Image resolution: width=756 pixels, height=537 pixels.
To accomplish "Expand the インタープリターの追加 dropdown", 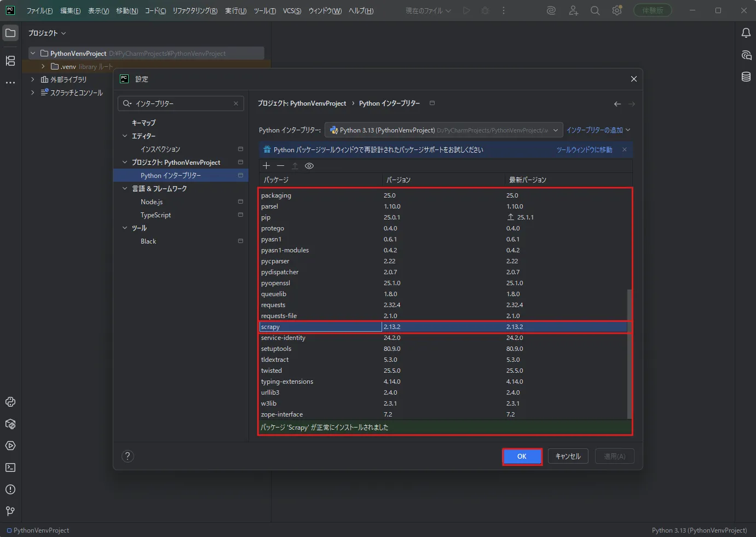I will click(598, 130).
